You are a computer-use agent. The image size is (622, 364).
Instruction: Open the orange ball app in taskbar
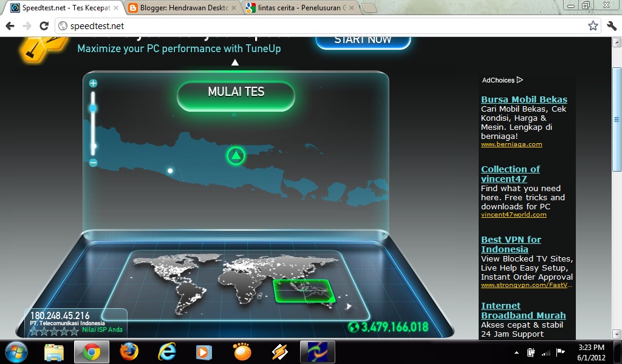click(x=242, y=352)
